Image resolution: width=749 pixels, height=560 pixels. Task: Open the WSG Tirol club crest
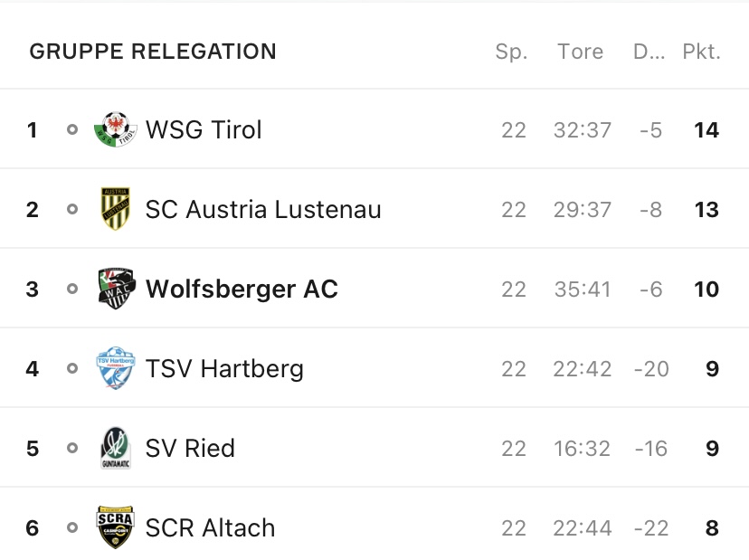click(116, 129)
